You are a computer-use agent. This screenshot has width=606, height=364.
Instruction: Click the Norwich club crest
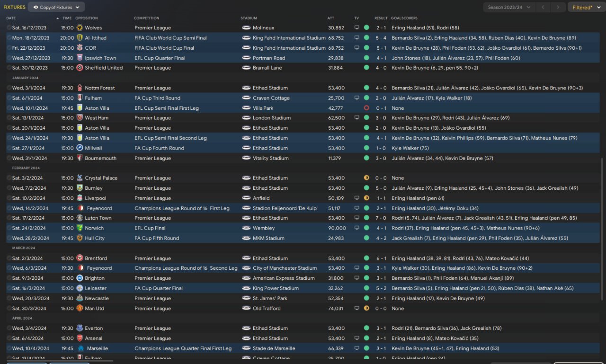coord(80,228)
